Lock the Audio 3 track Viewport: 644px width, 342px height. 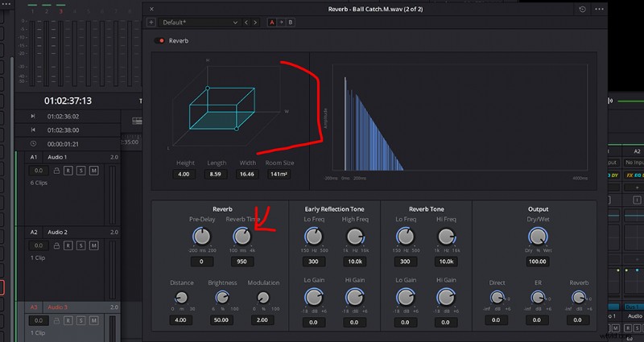(x=56, y=320)
